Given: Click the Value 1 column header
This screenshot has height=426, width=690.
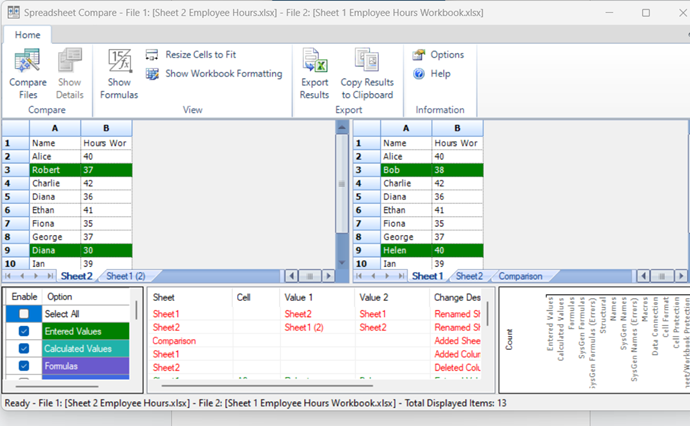Looking at the screenshot, I should (x=317, y=297).
